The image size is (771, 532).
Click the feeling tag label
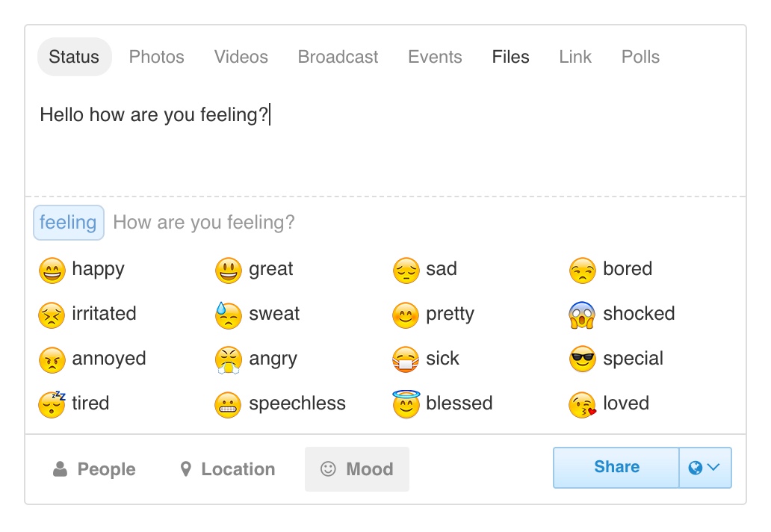[68, 223]
